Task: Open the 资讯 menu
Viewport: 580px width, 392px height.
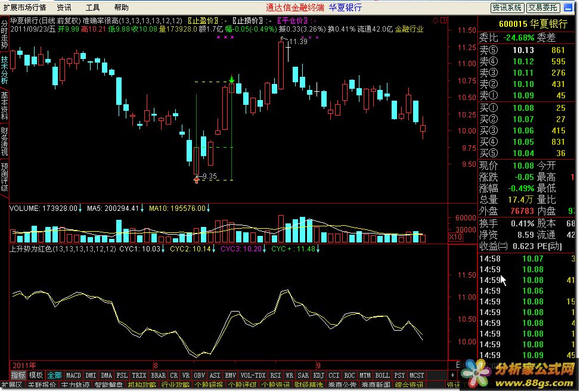Action: point(64,7)
